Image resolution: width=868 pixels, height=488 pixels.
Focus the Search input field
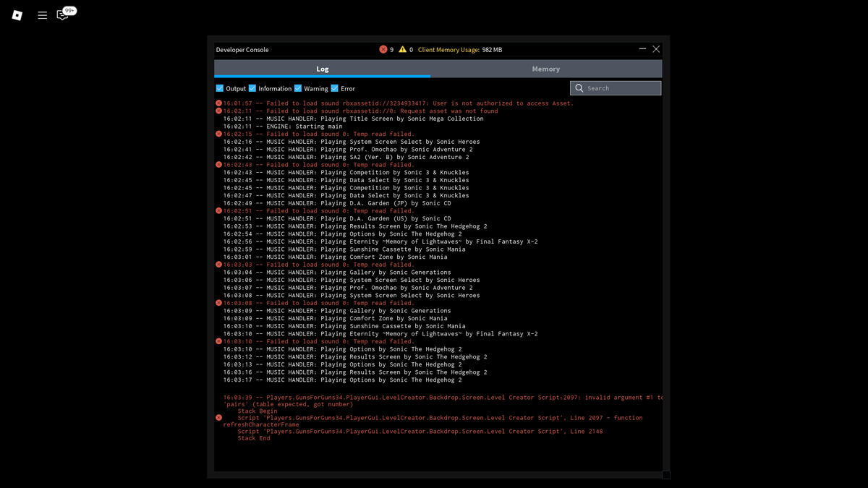pyautogui.click(x=616, y=88)
